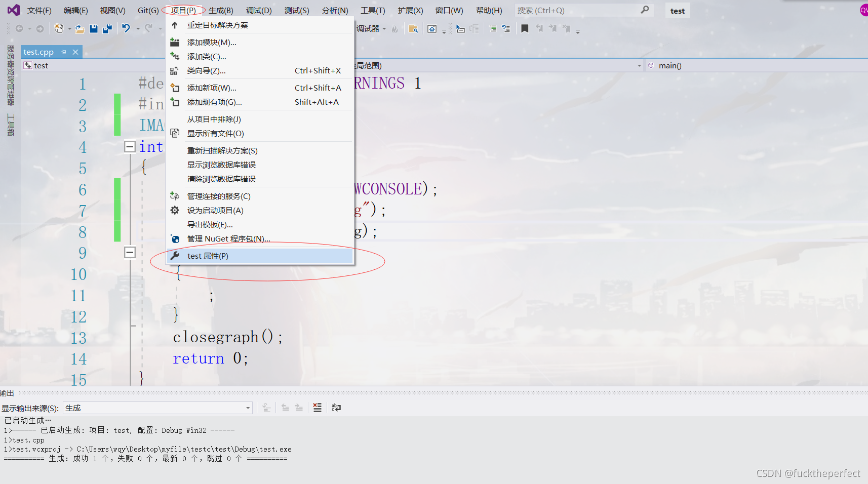Toggle word wrap in the output panel
Image resolution: width=868 pixels, height=484 pixels.
(336, 408)
